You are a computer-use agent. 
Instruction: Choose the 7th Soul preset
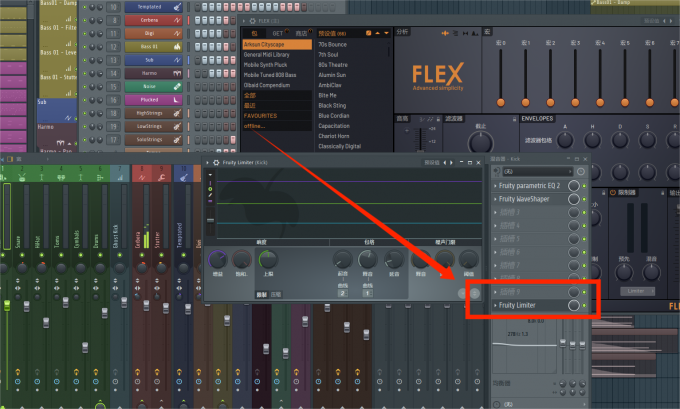pos(328,55)
